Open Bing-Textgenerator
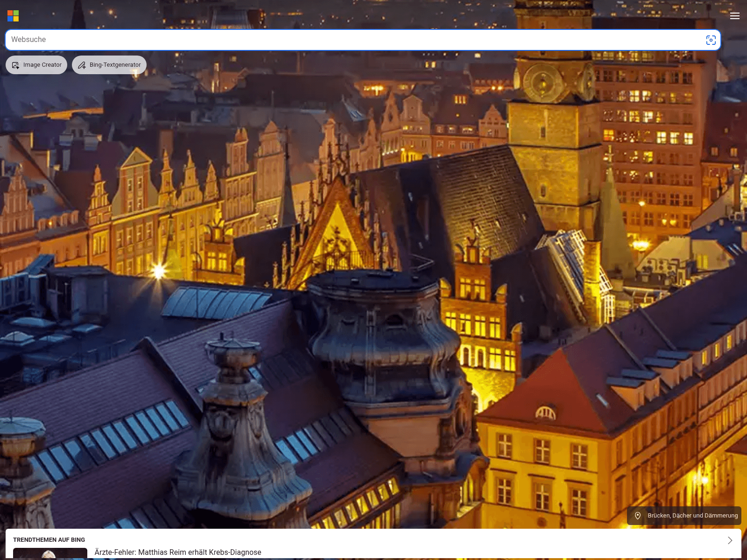747x560 pixels. tap(109, 65)
